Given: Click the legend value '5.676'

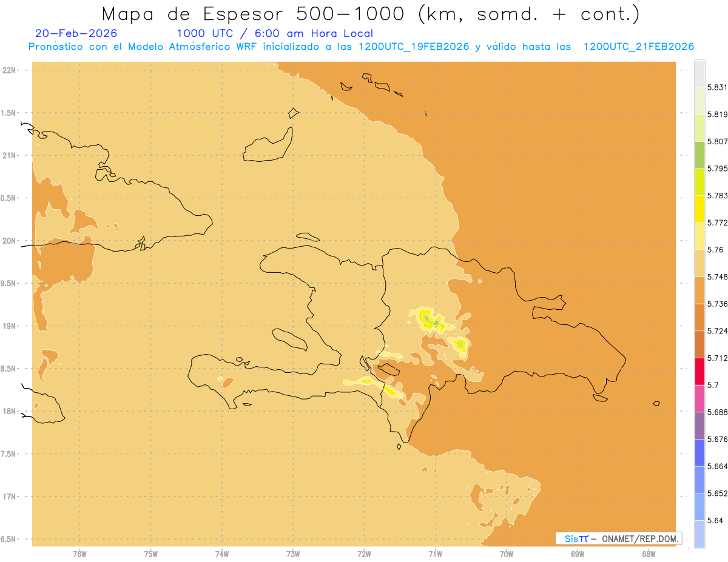Looking at the screenshot, I should [717, 439].
